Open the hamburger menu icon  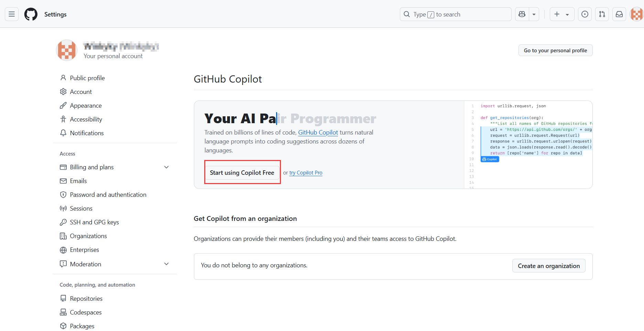click(11, 14)
